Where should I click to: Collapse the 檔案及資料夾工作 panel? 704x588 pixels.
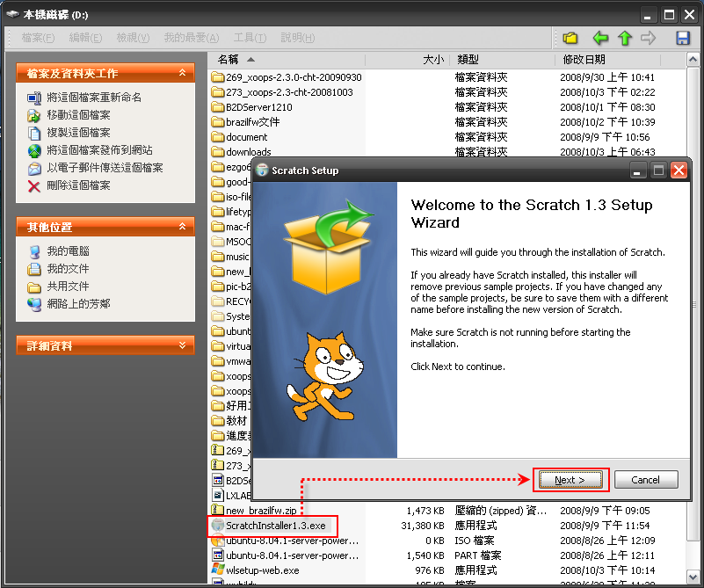pyautogui.click(x=182, y=73)
